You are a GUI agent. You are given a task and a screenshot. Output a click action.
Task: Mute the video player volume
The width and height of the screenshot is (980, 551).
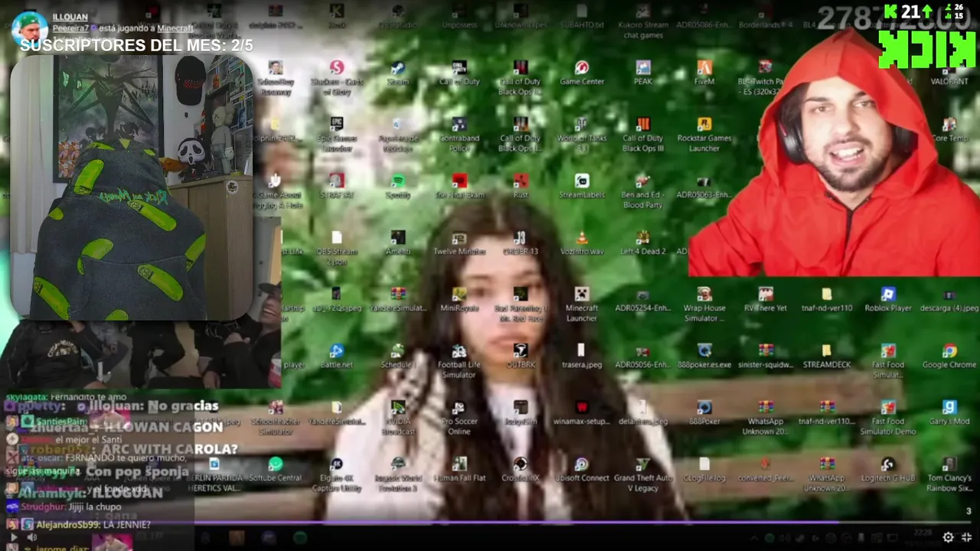pyautogui.click(x=32, y=537)
